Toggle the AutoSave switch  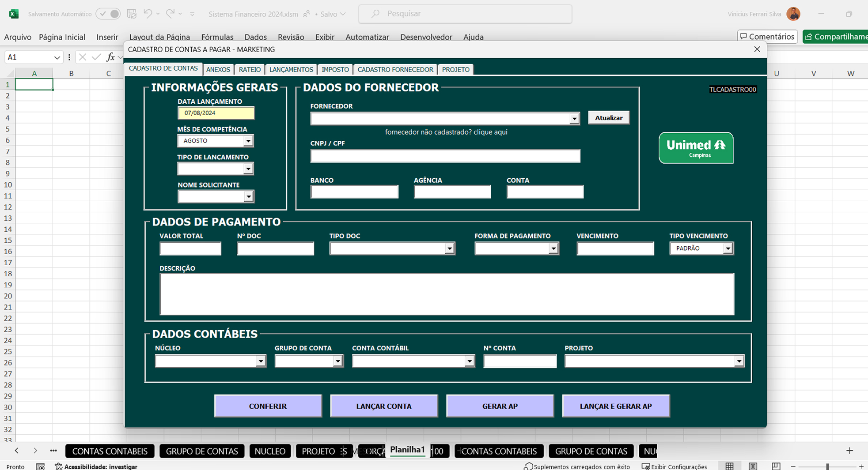(x=109, y=14)
